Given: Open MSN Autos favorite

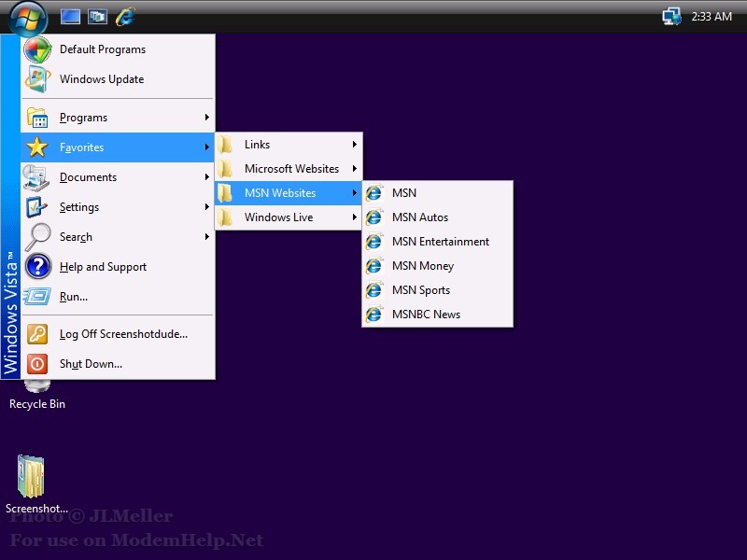Looking at the screenshot, I should 438,217.
